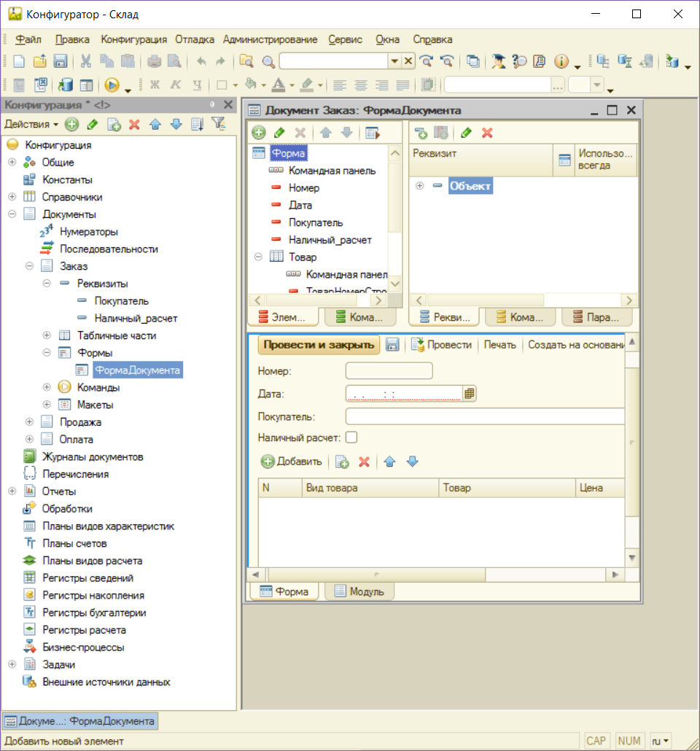This screenshot has width=700, height=751.
Task: Expand the Продажа document node
Action: click(x=30, y=422)
